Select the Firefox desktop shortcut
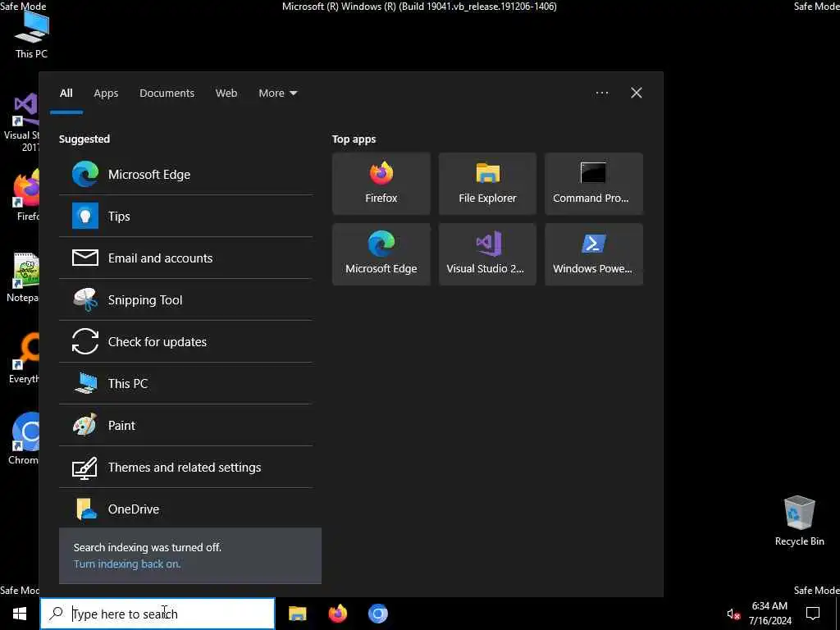The height and width of the screenshot is (630, 840). (25, 195)
